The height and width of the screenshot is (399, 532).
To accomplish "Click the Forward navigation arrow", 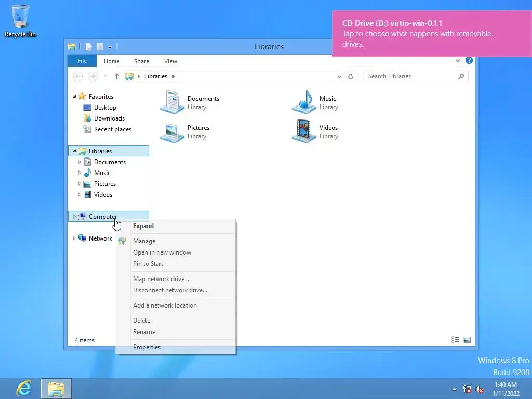I will coord(92,77).
